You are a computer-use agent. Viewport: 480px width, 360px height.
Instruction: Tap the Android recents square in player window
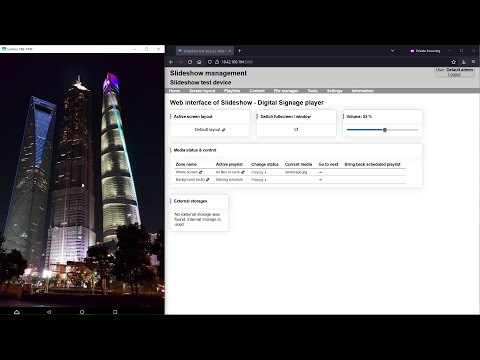(115, 312)
